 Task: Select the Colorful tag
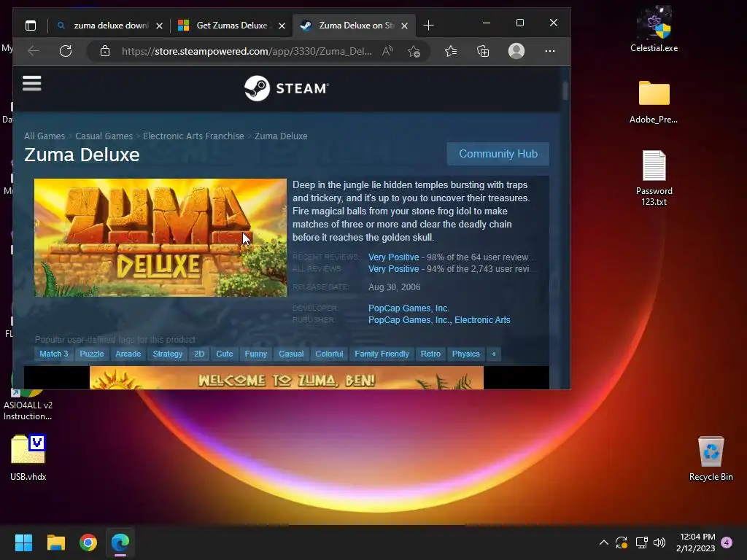click(329, 354)
